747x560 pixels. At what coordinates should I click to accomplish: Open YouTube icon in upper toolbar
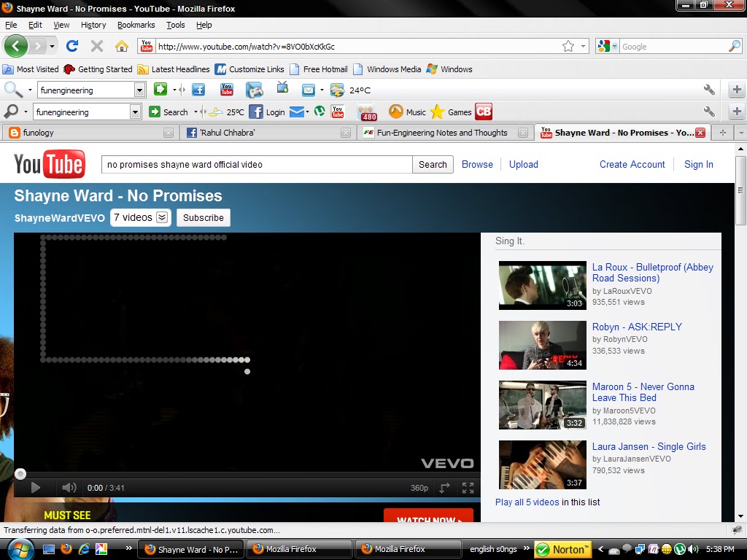[x=226, y=90]
